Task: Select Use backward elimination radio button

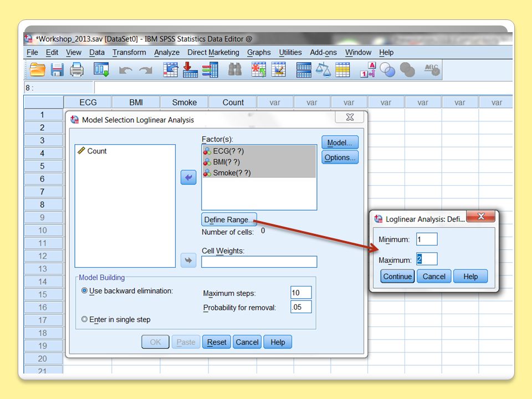Action: [x=84, y=291]
